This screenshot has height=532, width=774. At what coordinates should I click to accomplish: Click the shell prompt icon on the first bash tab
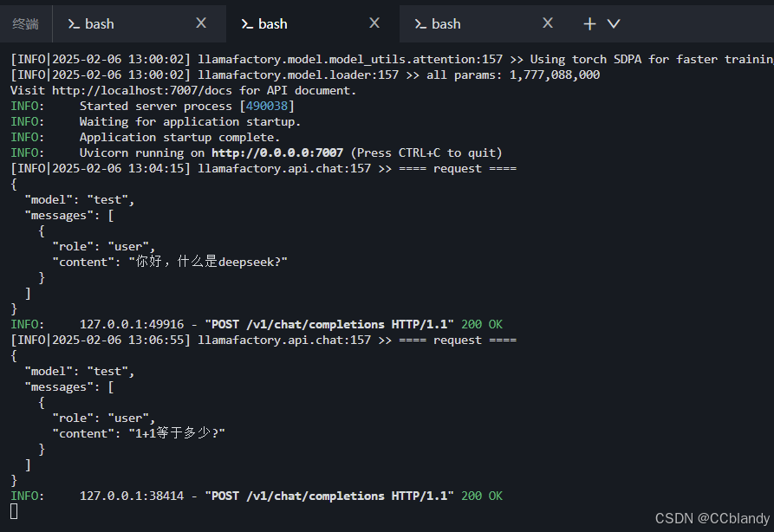pos(74,23)
